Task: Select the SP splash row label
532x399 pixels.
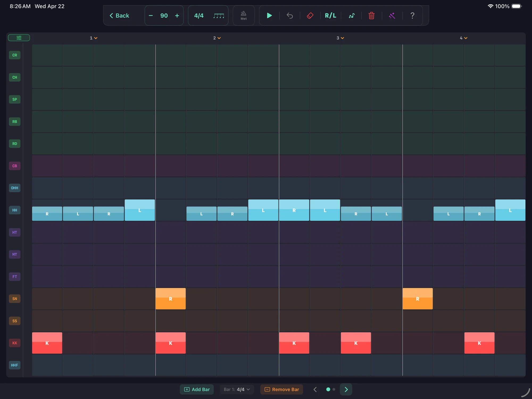Action: (15, 99)
